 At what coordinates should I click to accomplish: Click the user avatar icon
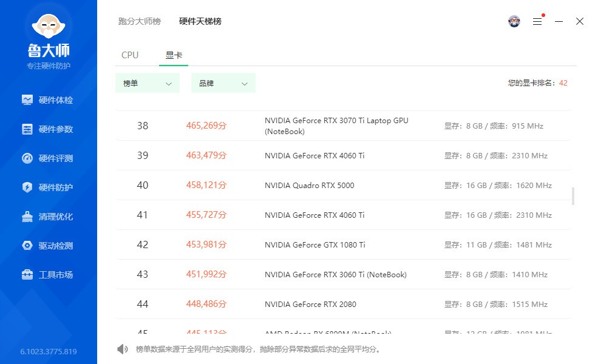pos(514,21)
